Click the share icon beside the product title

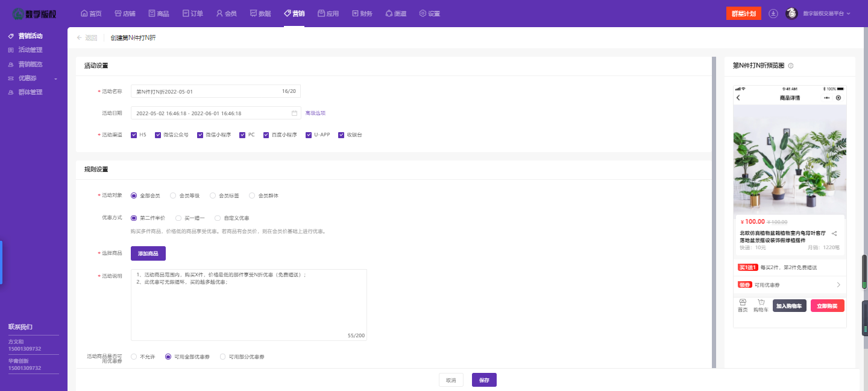(x=834, y=234)
